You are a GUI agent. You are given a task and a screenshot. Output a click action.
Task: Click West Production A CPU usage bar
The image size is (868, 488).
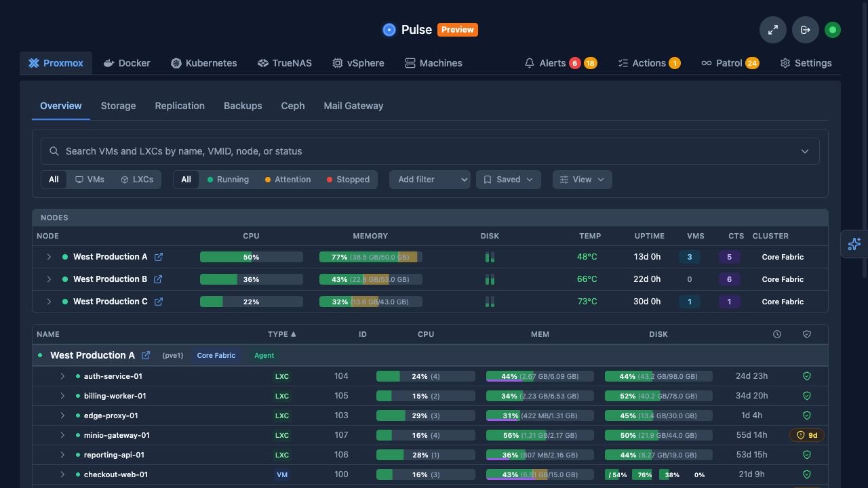click(x=252, y=257)
